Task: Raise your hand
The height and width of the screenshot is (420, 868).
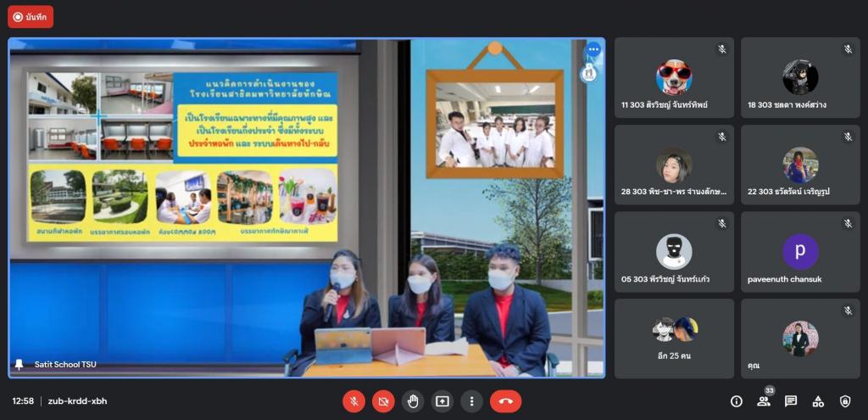Action: [413, 401]
